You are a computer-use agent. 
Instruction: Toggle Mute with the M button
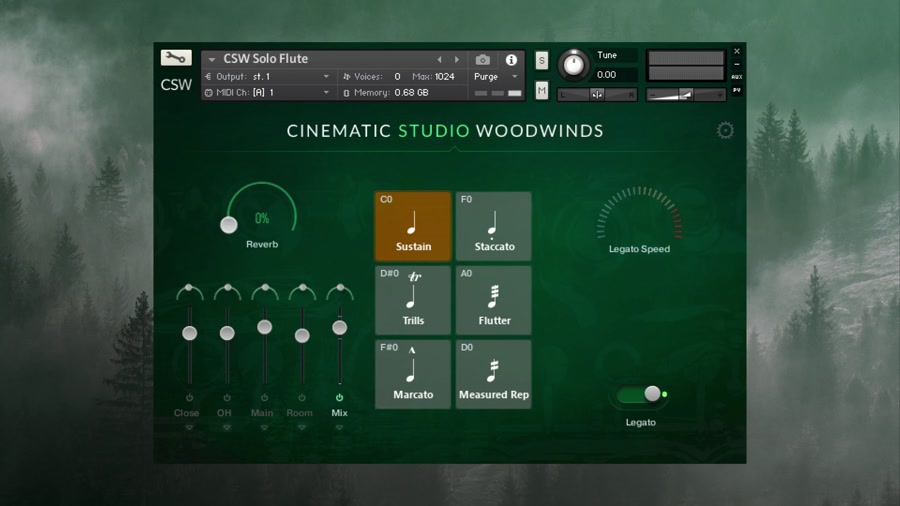click(541, 91)
